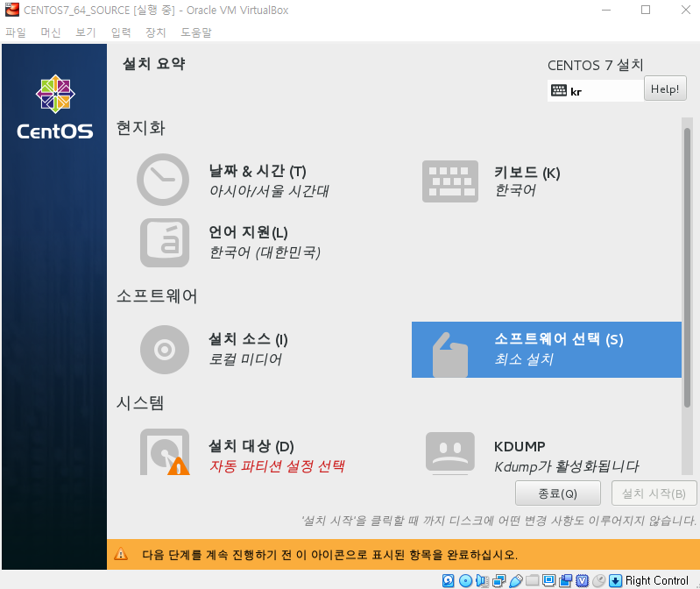This screenshot has width=700, height=589.
Task: Click the CentOS logo in the sidebar
Action: 55,107
